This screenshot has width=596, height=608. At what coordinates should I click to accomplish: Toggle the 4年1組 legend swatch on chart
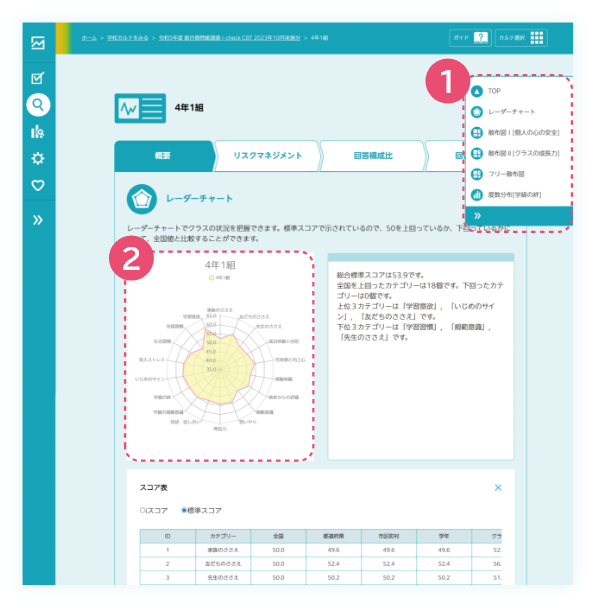pos(211,278)
